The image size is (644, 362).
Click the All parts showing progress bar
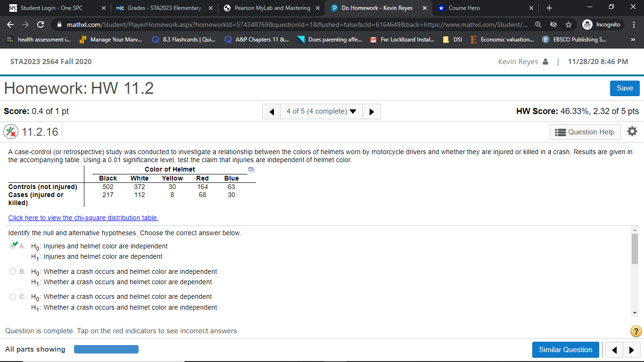pyautogui.click(x=106, y=349)
